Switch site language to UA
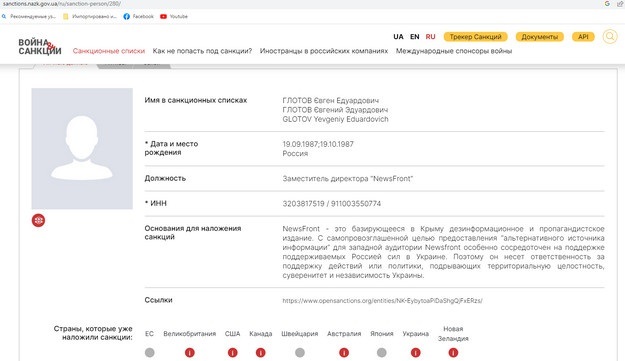The image size is (625, 361). coord(398,37)
